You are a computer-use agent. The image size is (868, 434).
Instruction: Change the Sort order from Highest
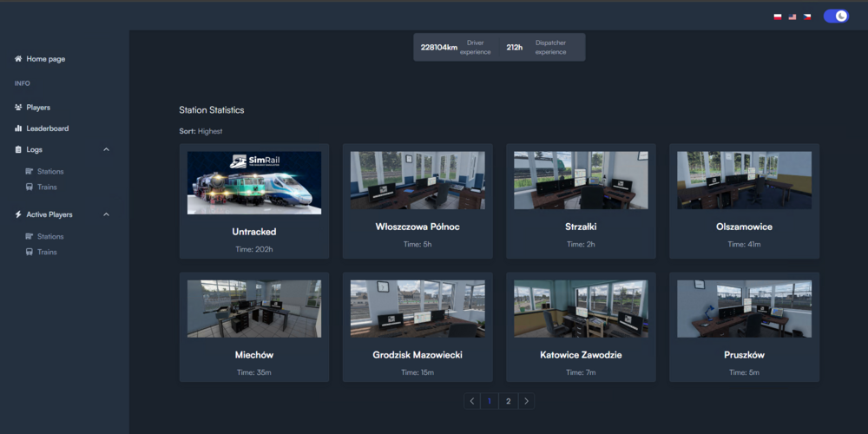[210, 131]
